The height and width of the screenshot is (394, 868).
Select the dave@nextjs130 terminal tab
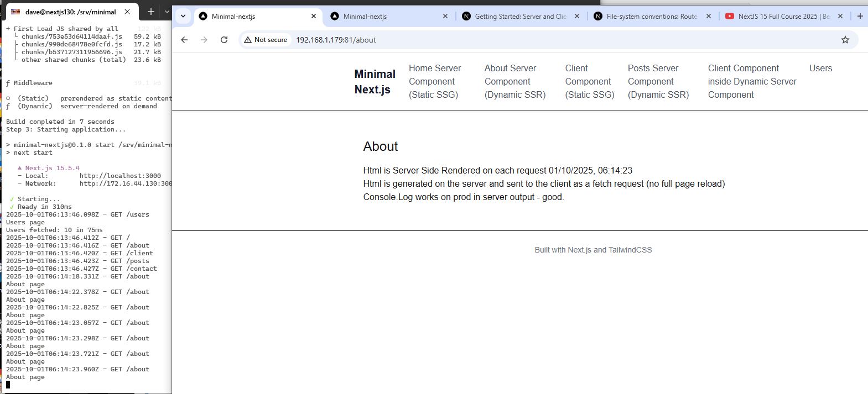(69, 12)
